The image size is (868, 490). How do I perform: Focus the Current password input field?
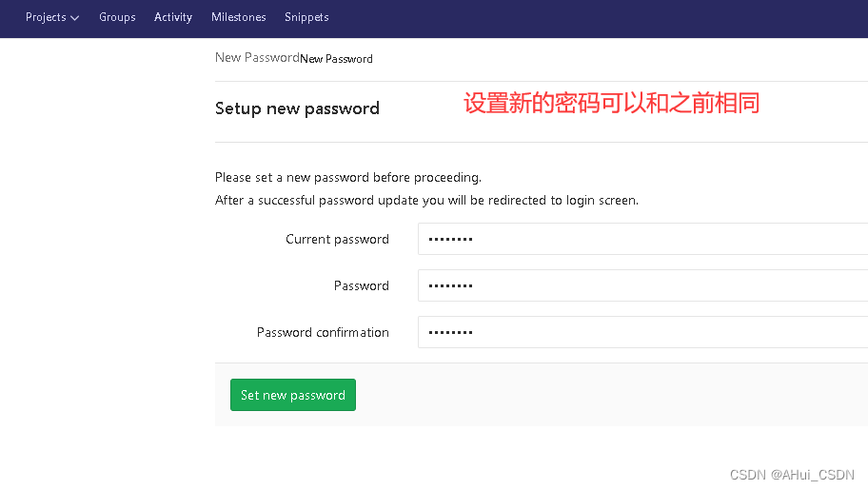click(x=642, y=239)
